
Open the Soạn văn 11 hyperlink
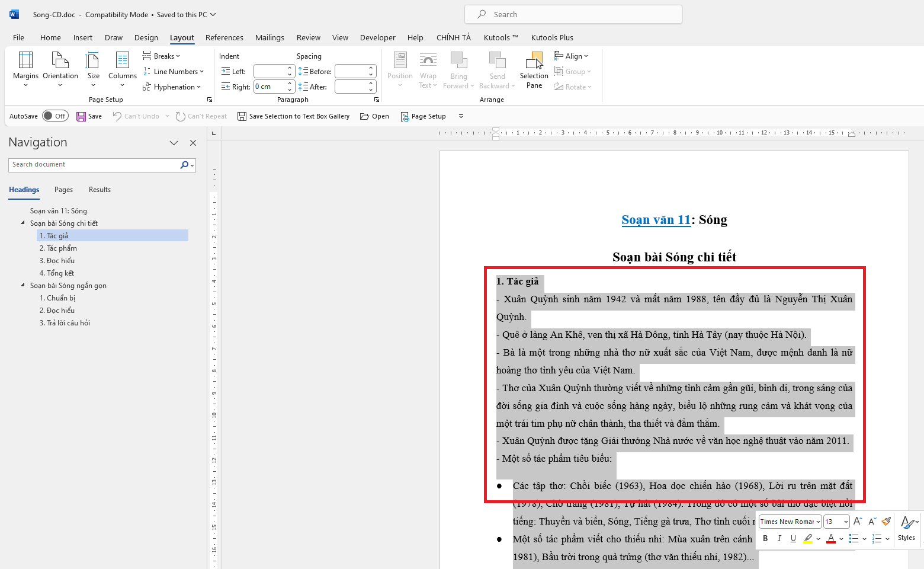656,220
